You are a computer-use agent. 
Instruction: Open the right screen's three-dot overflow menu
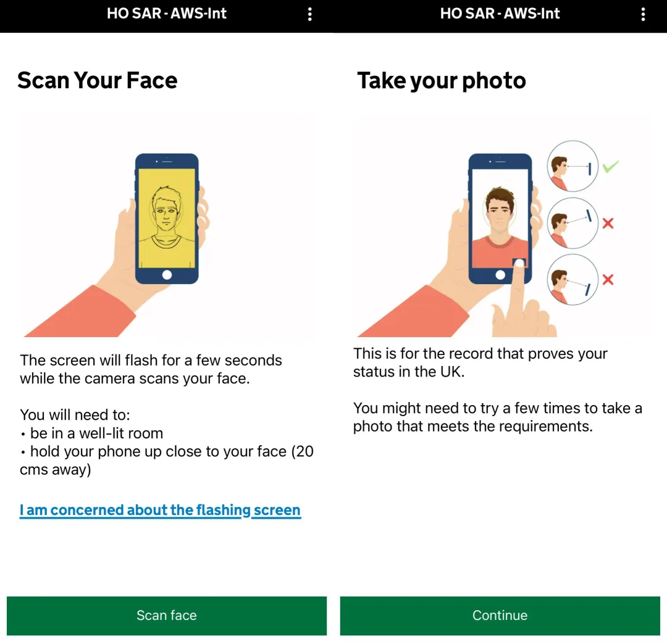pos(643,14)
